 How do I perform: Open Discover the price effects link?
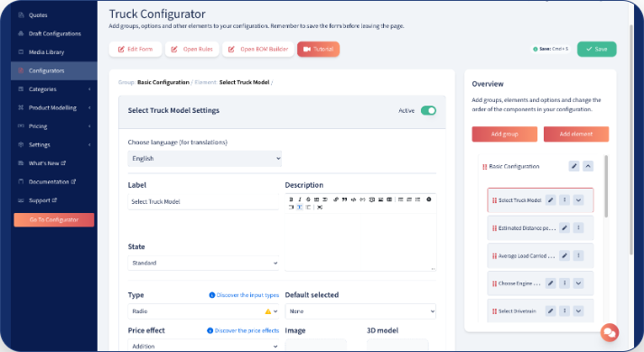coord(243,330)
